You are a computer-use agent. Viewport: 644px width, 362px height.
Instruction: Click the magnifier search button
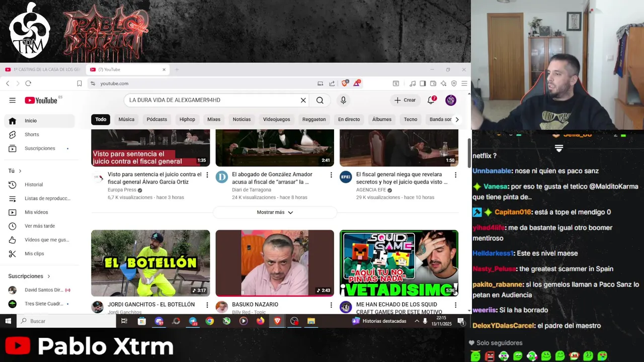[320, 100]
